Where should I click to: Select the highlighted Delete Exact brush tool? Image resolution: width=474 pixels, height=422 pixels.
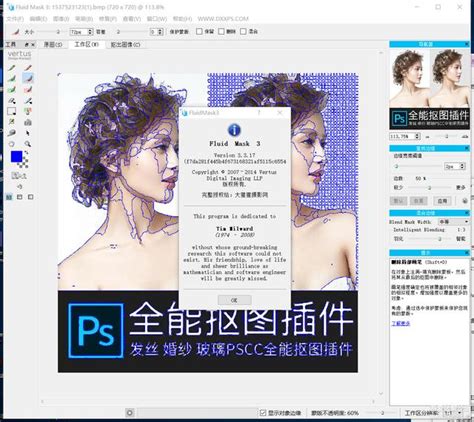[x=28, y=78]
